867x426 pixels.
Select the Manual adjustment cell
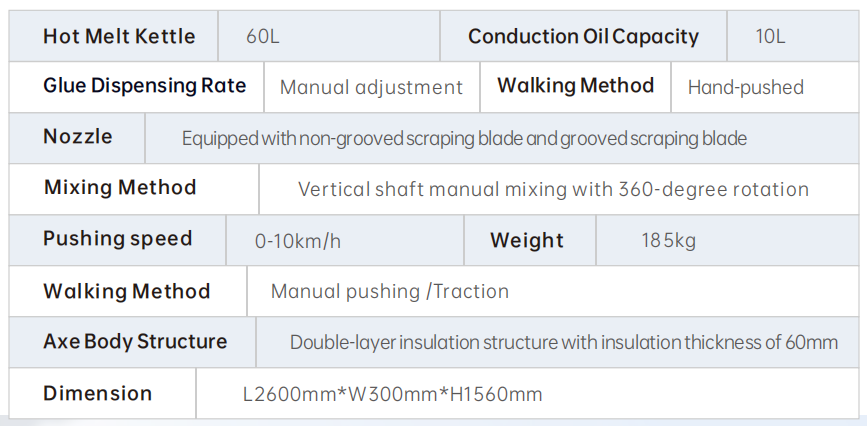click(372, 87)
